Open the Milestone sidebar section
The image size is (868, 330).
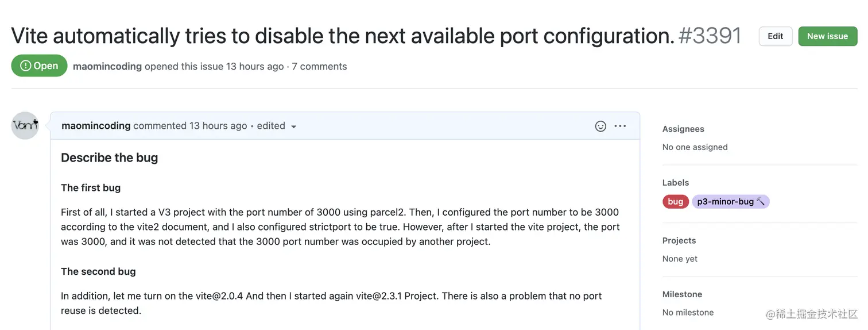coord(682,294)
